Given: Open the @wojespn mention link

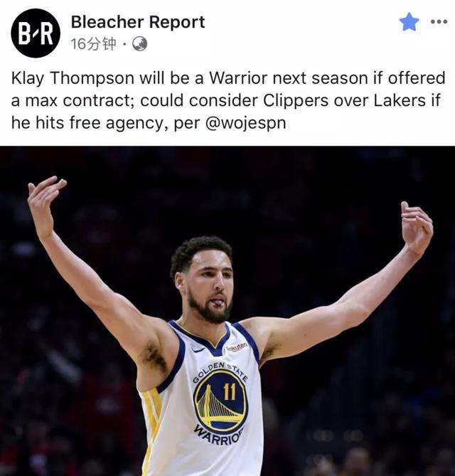Looking at the screenshot, I should (x=246, y=123).
